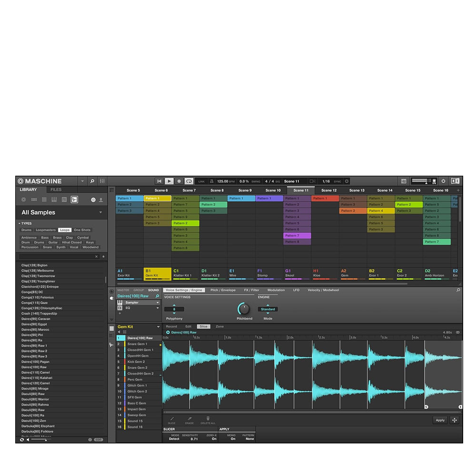This screenshot has height=476, width=476.
Task: Open the Gem Kit group dropdown
Action: (159, 327)
